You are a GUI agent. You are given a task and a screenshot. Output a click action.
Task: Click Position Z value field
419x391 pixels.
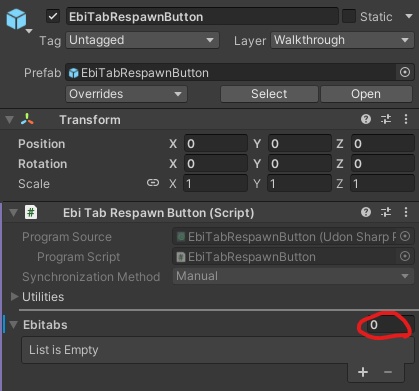click(x=382, y=144)
